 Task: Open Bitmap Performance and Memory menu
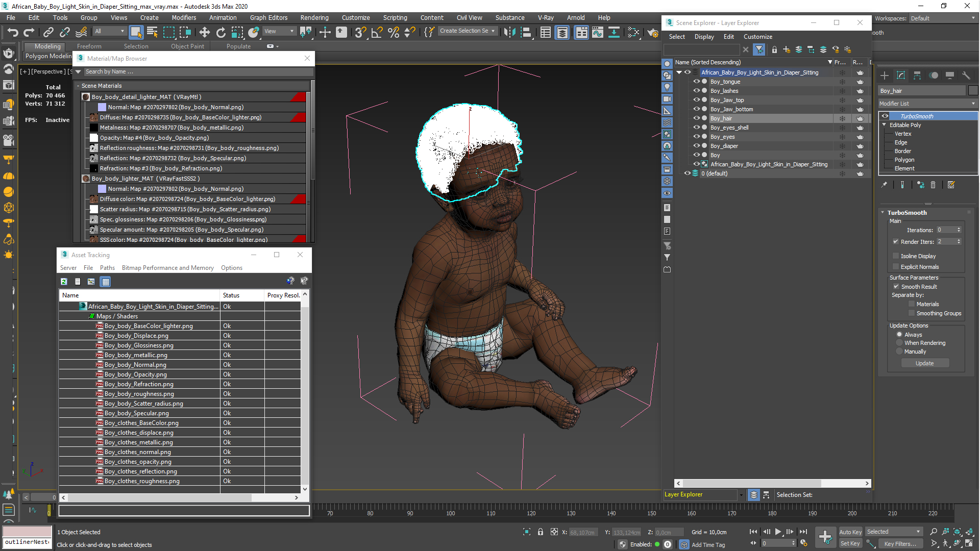pyautogui.click(x=168, y=268)
